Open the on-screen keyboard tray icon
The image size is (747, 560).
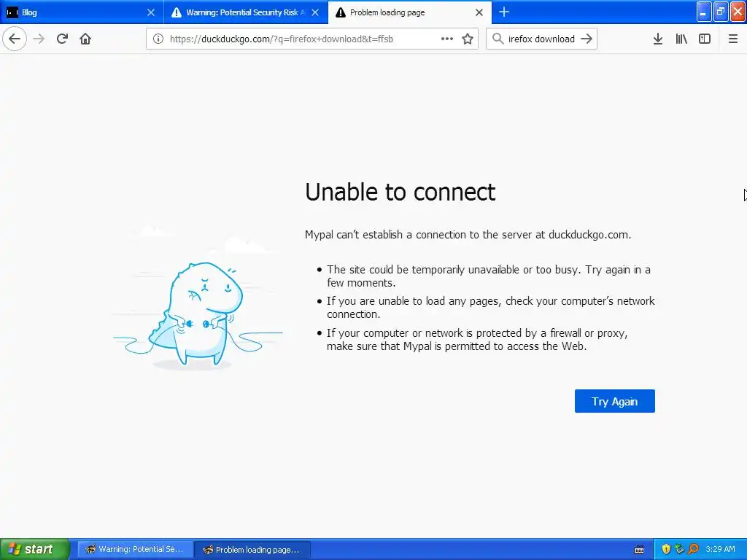click(x=639, y=550)
